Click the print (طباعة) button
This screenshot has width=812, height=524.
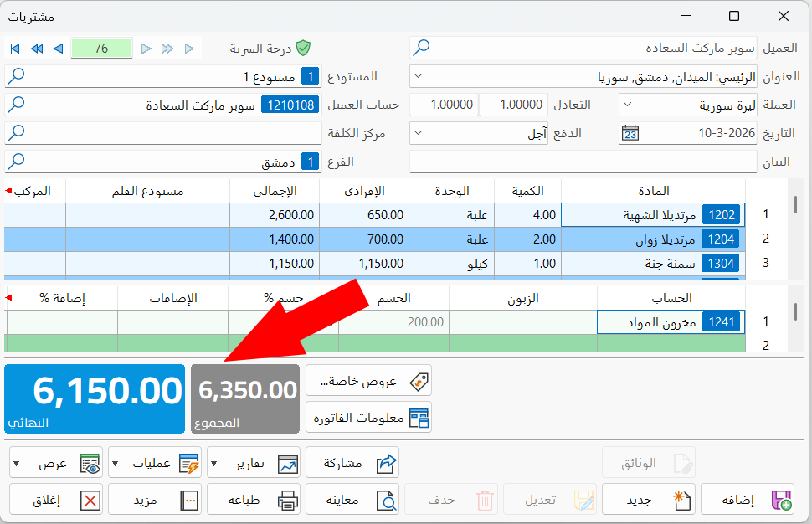pos(254,500)
